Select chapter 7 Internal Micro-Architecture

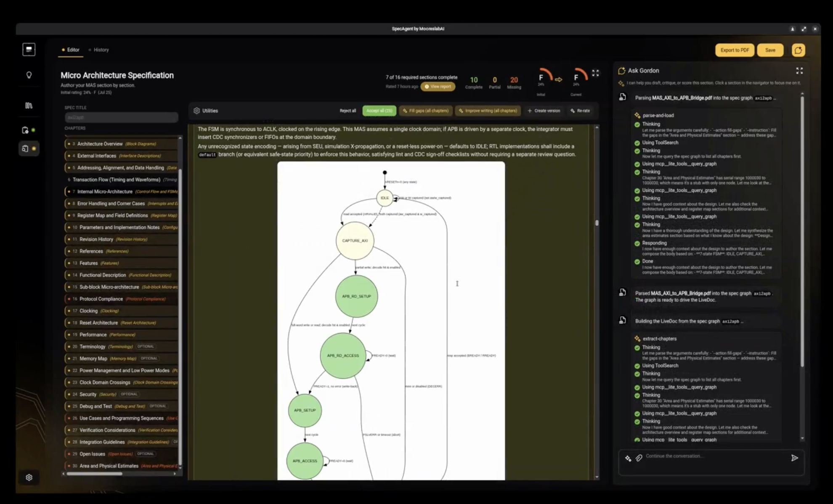point(121,191)
